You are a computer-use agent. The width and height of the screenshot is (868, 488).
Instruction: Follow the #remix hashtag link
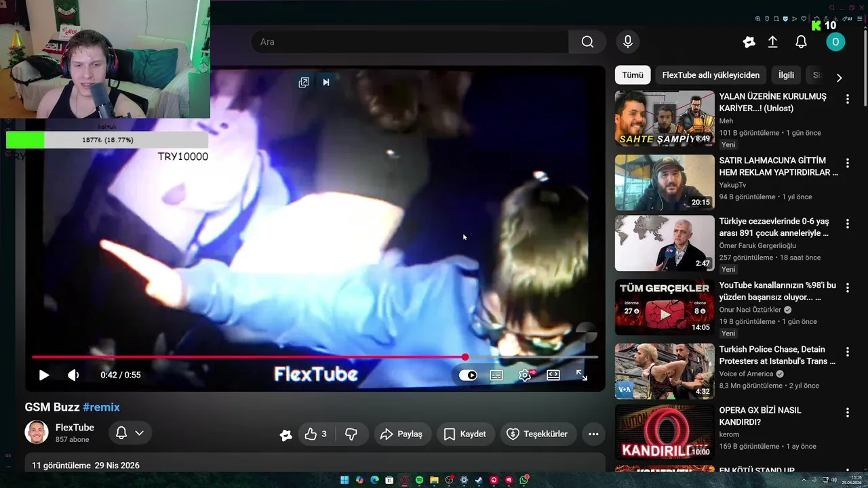click(101, 407)
